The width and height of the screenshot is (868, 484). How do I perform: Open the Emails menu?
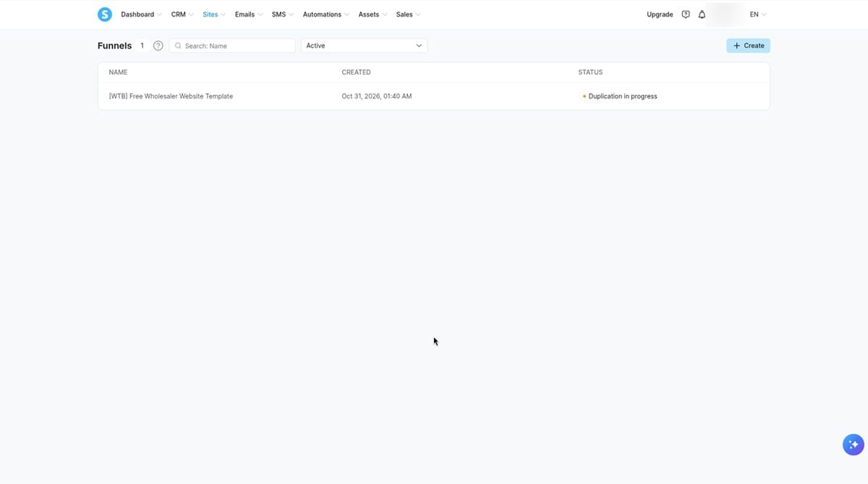tap(249, 14)
